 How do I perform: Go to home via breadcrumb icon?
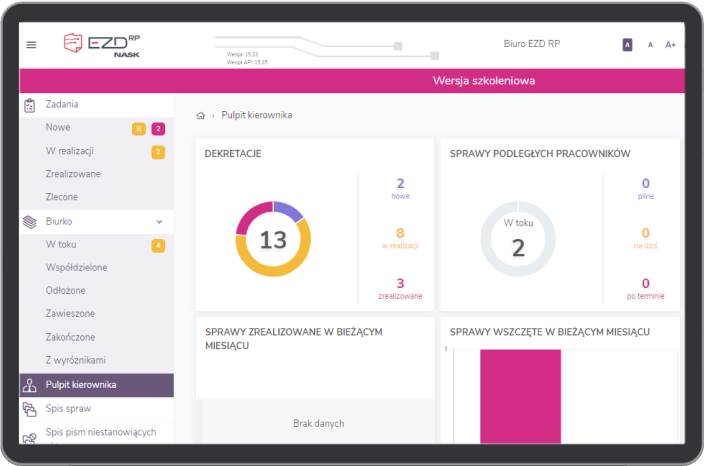[x=201, y=116]
